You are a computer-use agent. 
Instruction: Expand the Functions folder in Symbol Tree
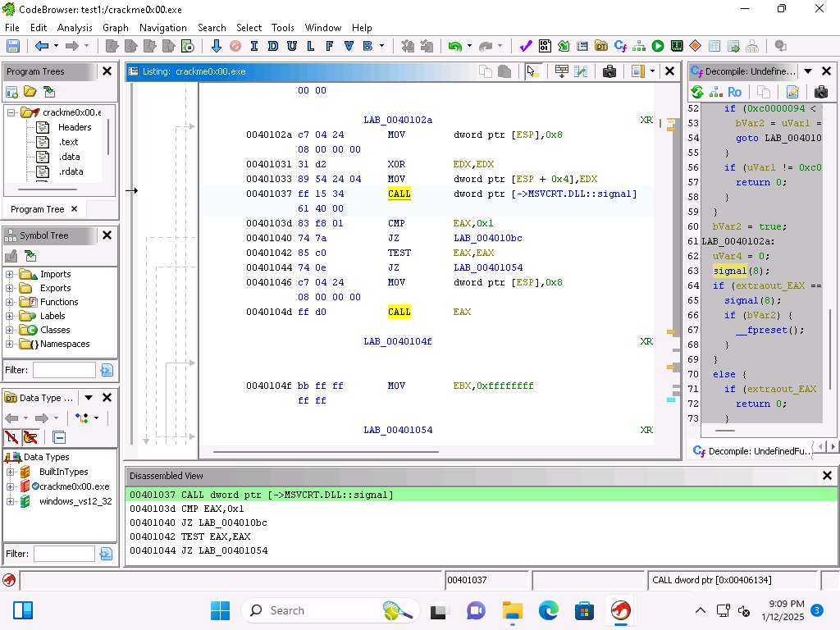pyautogui.click(x=10, y=302)
